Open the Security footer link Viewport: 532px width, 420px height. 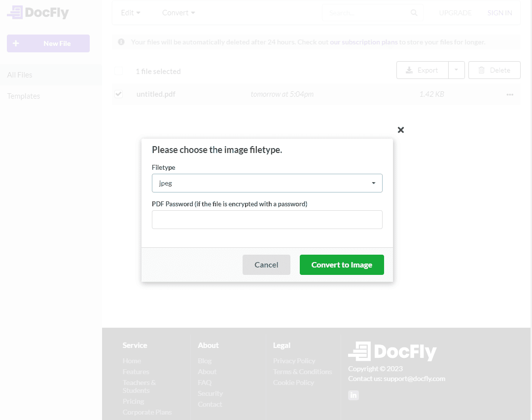tap(211, 393)
